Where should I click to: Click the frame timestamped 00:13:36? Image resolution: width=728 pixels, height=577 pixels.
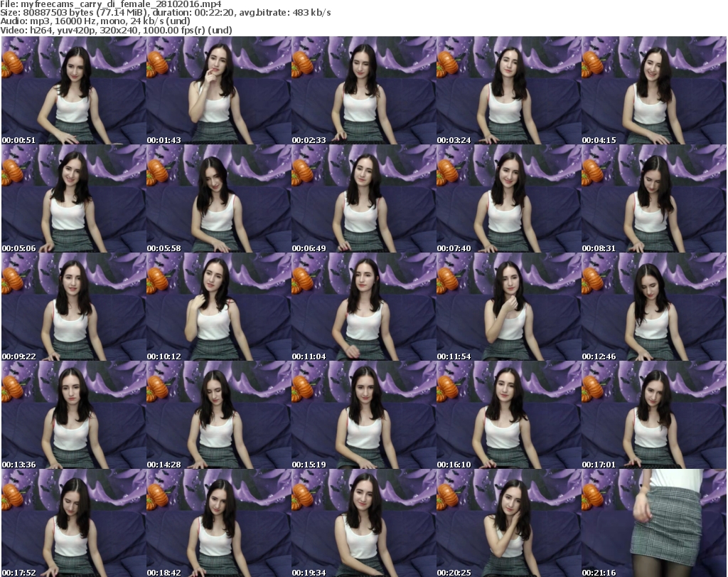(74, 415)
